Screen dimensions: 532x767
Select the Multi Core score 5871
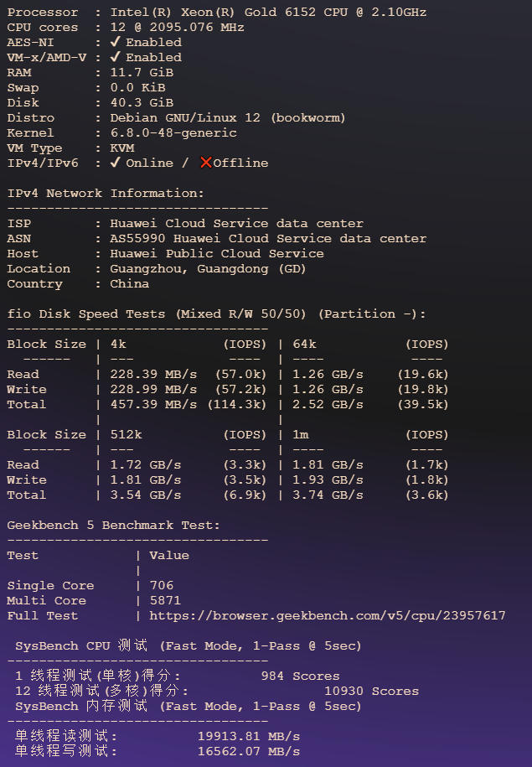165,600
